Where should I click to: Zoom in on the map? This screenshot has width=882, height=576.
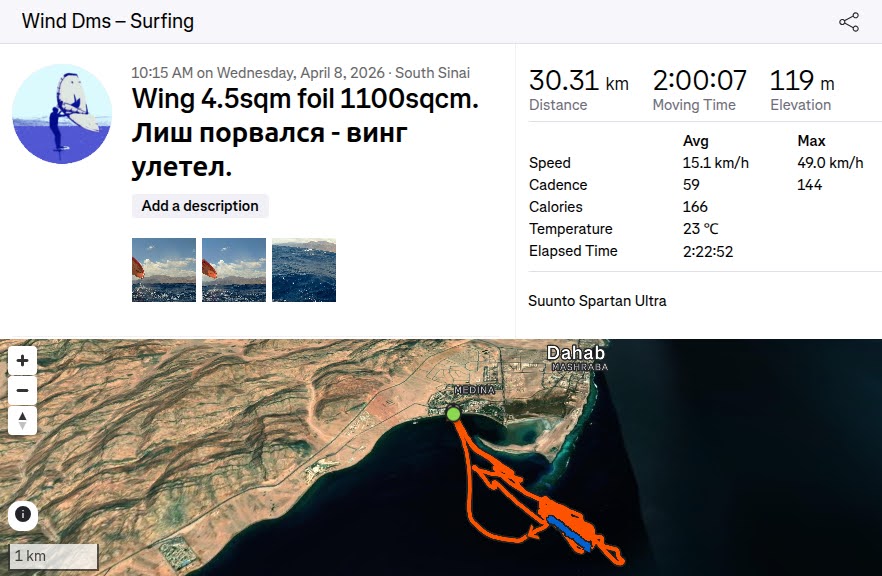[x=22, y=360]
